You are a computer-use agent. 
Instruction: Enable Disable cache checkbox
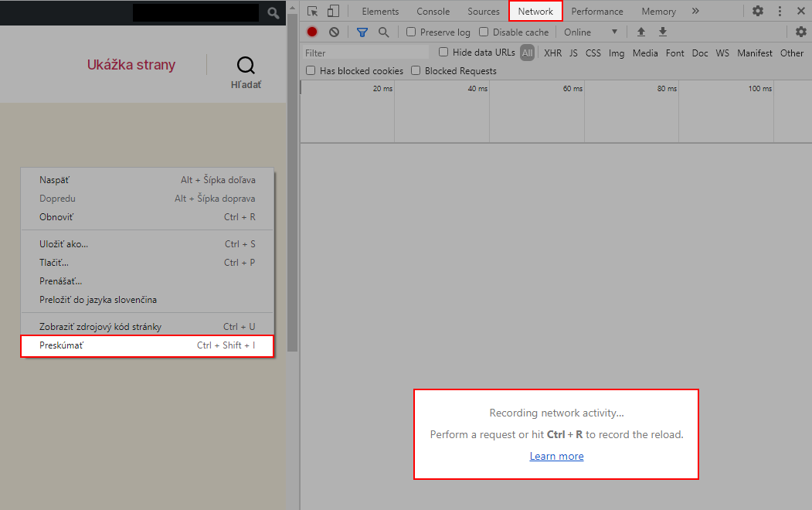484,32
